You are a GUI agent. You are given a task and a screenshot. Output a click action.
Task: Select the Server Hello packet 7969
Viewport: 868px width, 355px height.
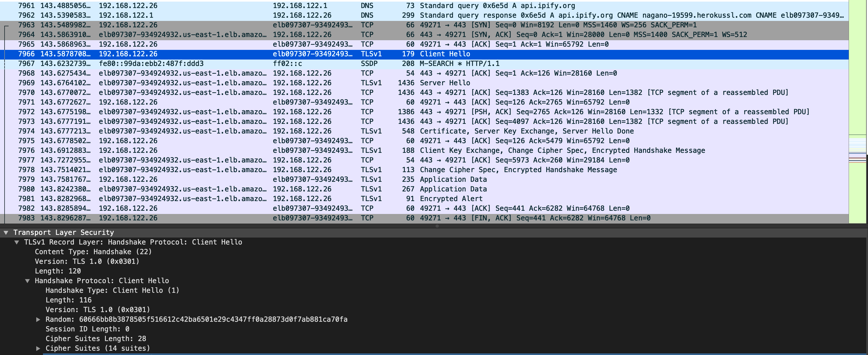click(x=236, y=82)
